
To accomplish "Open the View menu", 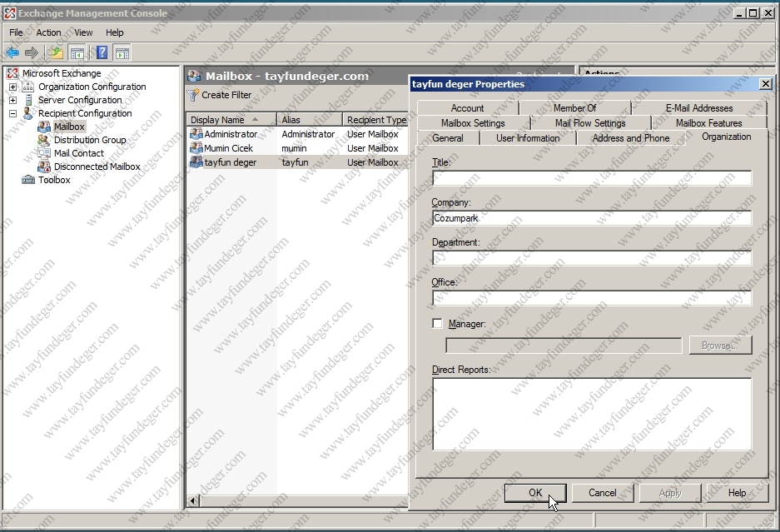I will coord(83,32).
